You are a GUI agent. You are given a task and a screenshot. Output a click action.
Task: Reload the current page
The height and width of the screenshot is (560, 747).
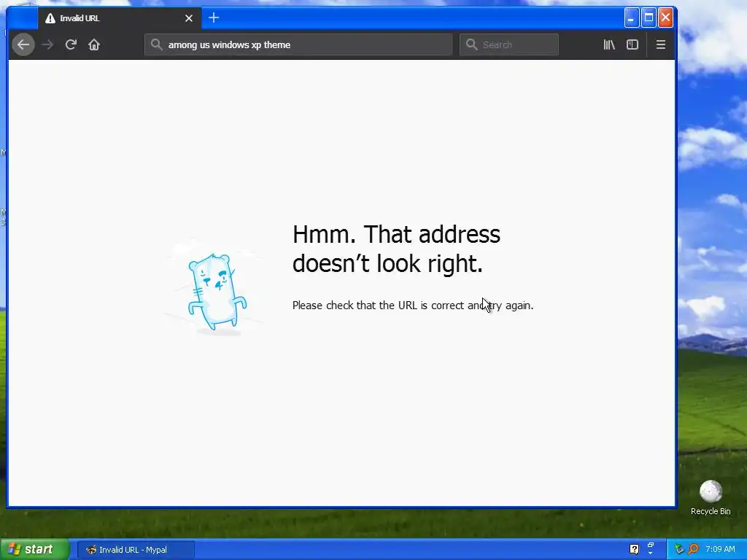(71, 44)
